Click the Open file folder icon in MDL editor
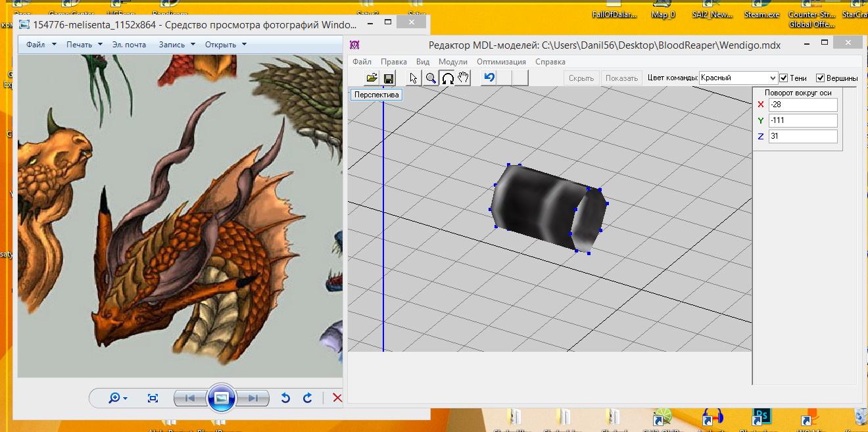 pyautogui.click(x=372, y=78)
